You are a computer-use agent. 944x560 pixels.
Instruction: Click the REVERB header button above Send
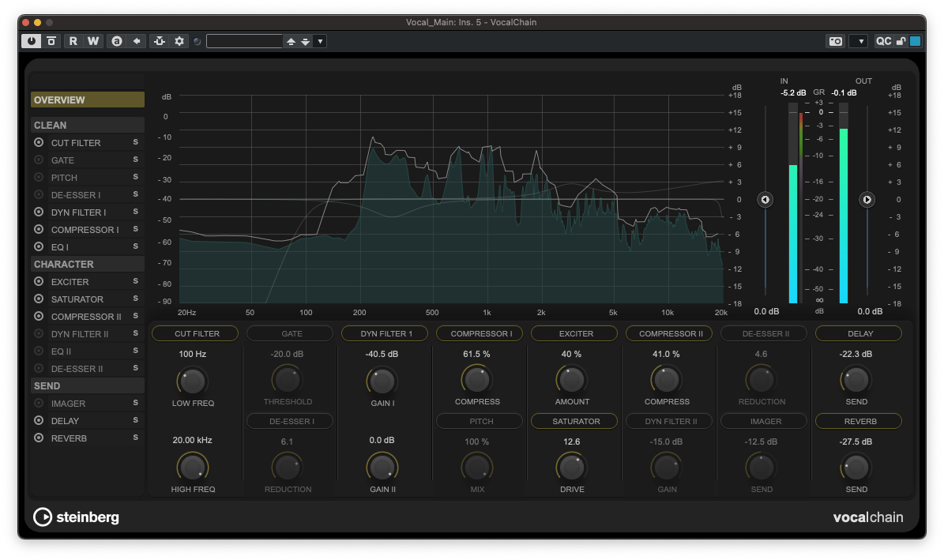click(859, 422)
